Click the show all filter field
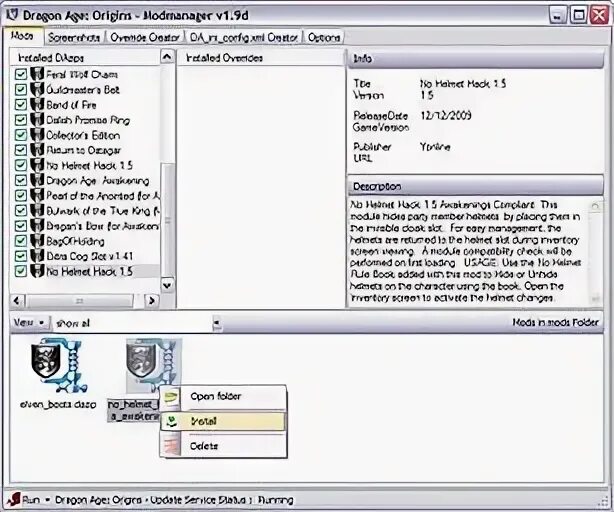 (132, 323)
